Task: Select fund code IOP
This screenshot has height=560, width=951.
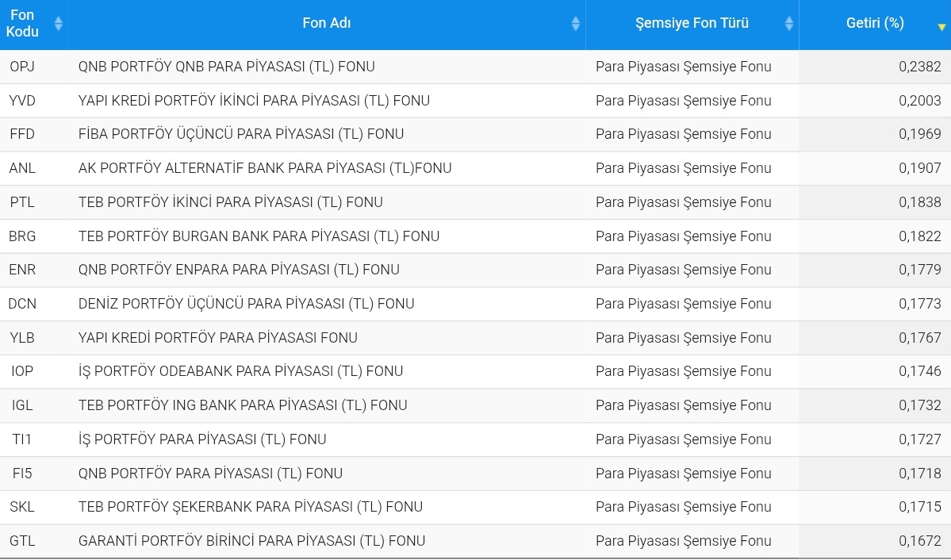Action: [22, 371]
